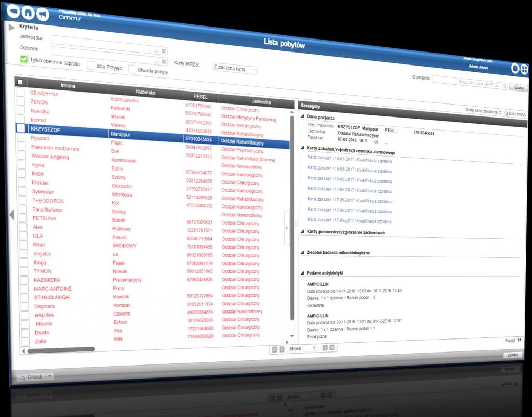Click 'Oddział Medycyny Paliatywnej' cell
Viewport: 532px width, 417px height.
[x=248, y=118]
